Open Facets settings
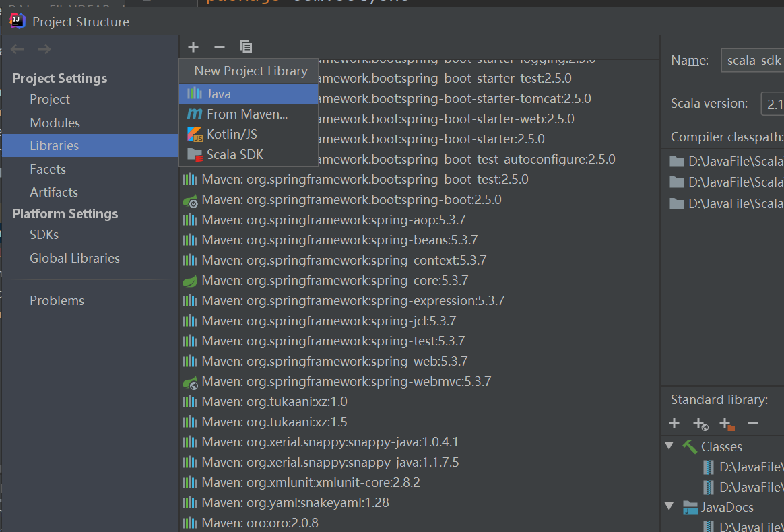 [48, 169]
